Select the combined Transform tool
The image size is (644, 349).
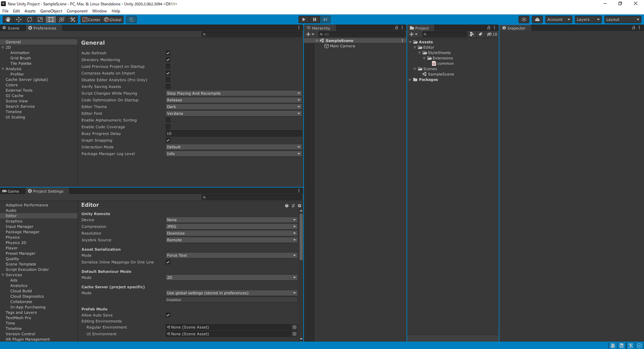point(62,19)
